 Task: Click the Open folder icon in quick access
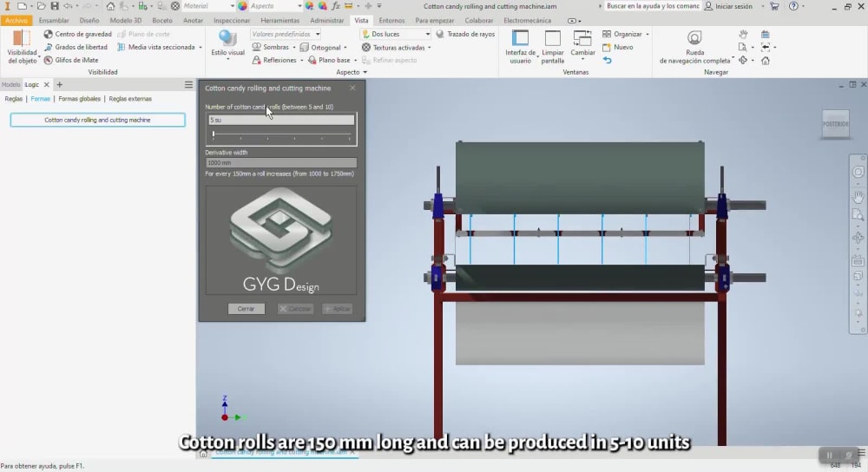(x=41, y=6)
